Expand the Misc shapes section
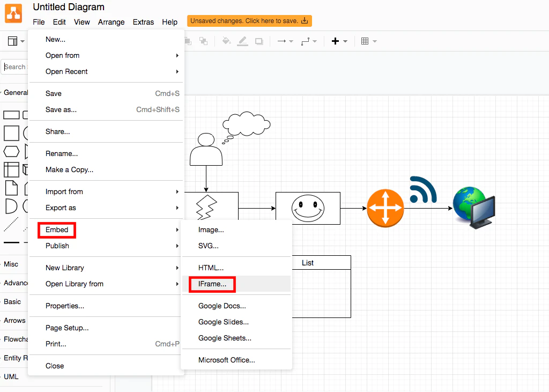This screenshot has height=392, width=549. pyautogui.click(x=11, y=264)
